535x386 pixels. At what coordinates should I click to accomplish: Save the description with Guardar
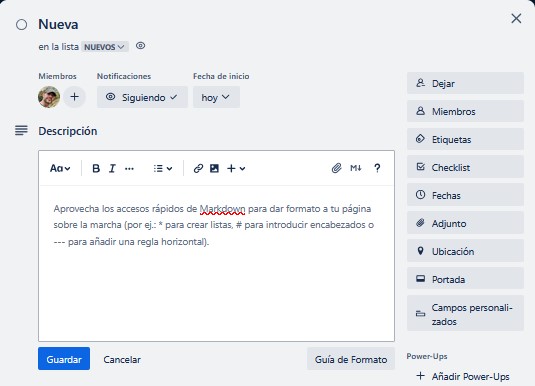tap(64, 359)
